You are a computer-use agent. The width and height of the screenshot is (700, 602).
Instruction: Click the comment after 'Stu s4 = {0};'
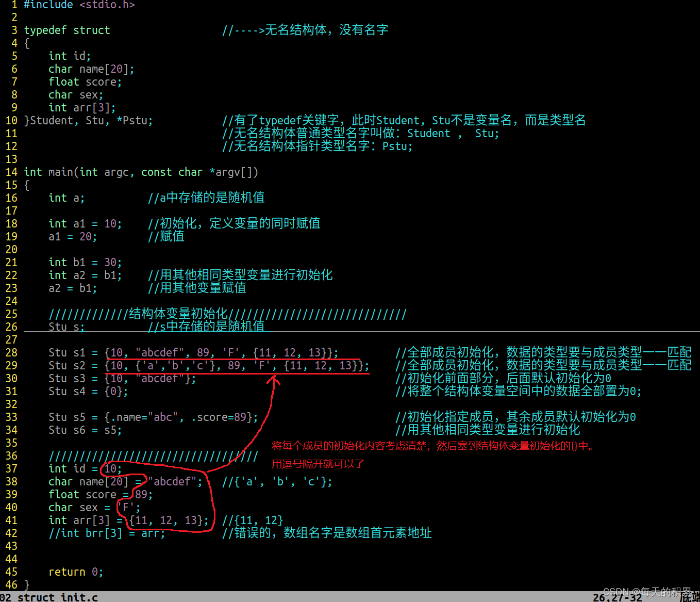pos(519,392)
